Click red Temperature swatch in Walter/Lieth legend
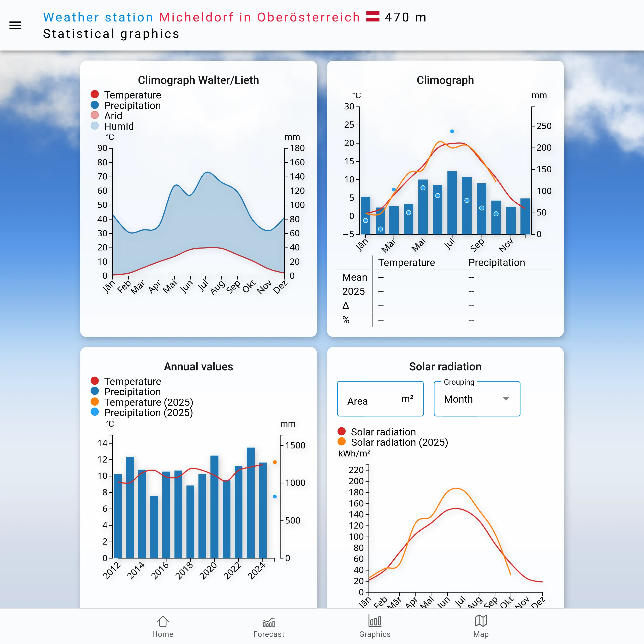The width and height of the screenshot is (644, 644). [x=95, y=94]
